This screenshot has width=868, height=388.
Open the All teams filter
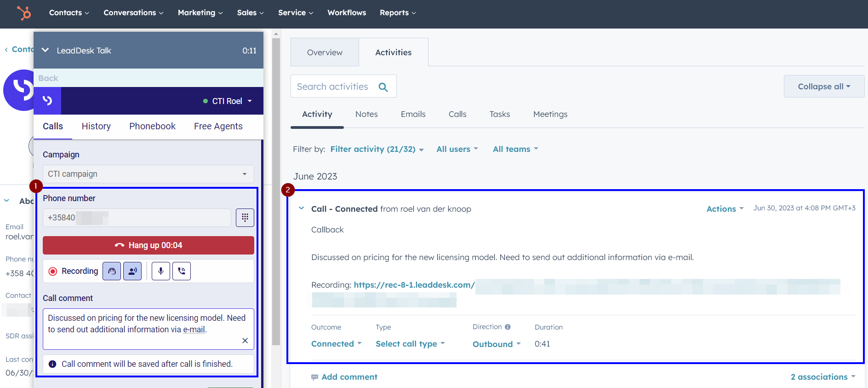[515, 149]
